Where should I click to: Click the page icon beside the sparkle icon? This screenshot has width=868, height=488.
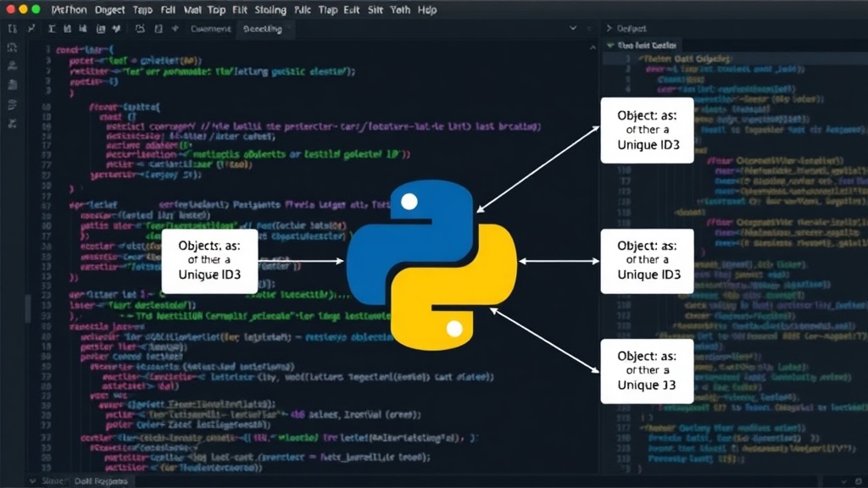click(x=159, y=28)
